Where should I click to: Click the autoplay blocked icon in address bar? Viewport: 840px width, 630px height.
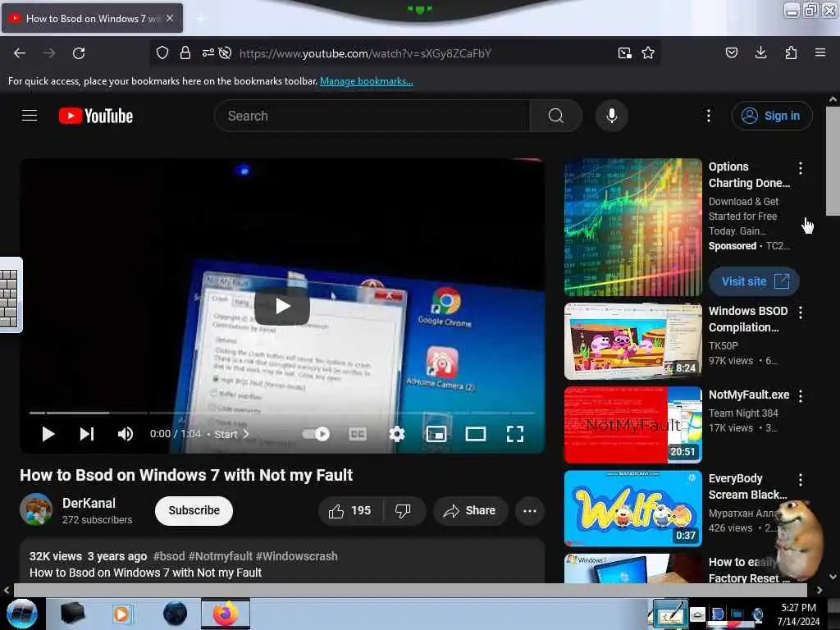226,52
